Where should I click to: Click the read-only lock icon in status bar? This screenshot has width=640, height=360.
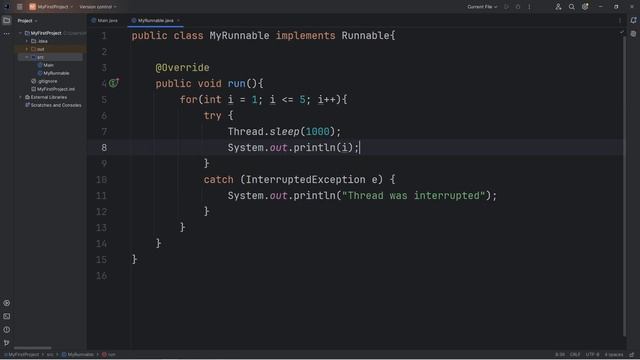pos(632,355)
